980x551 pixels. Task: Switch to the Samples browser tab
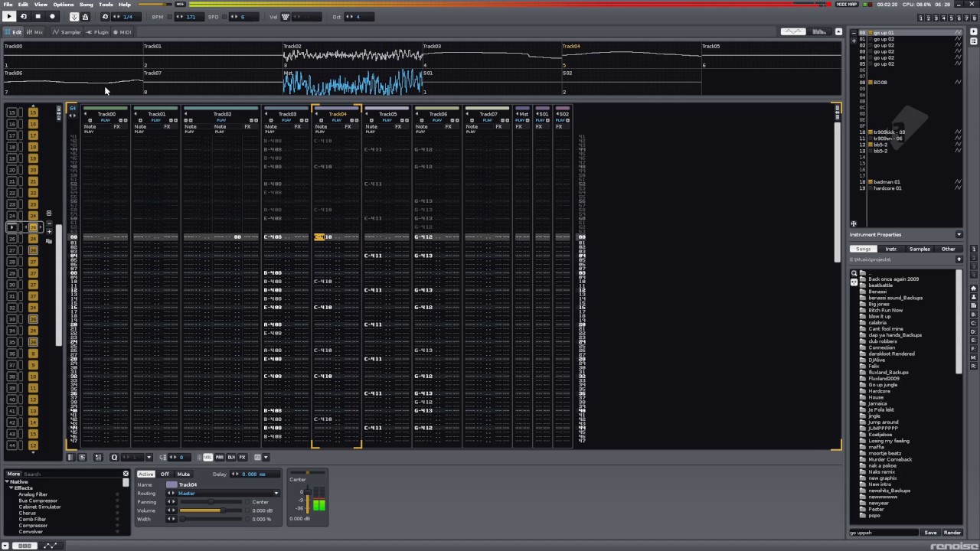click(920, 249)
